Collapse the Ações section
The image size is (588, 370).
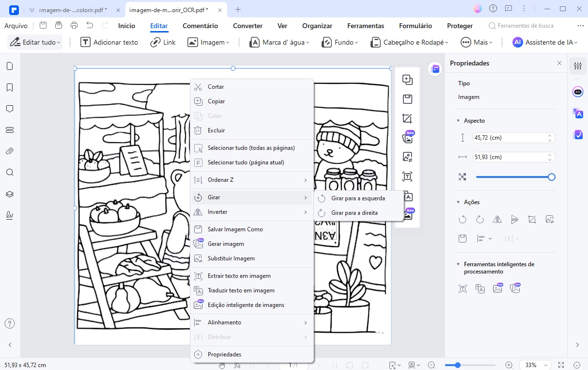pos(458,202)
